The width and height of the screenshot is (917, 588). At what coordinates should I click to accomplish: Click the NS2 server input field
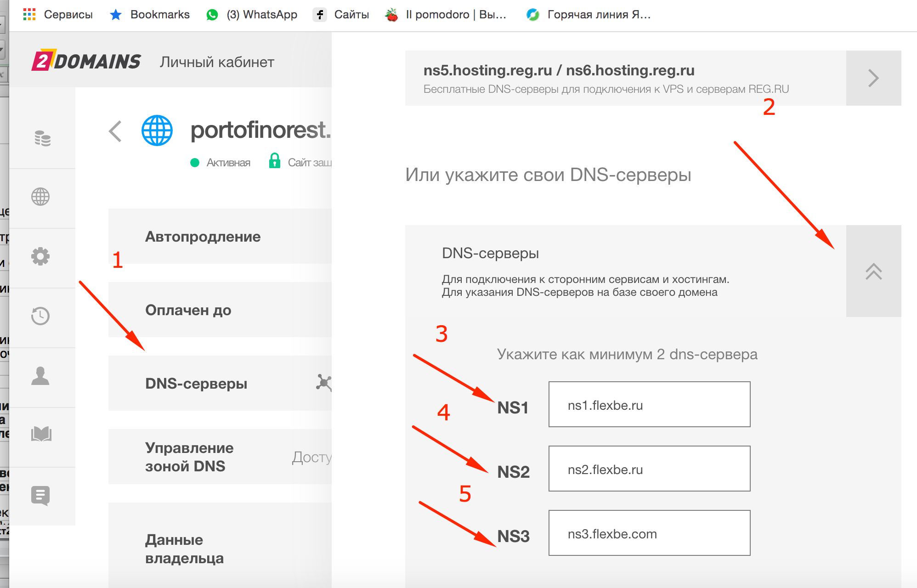tap(649, 469)
